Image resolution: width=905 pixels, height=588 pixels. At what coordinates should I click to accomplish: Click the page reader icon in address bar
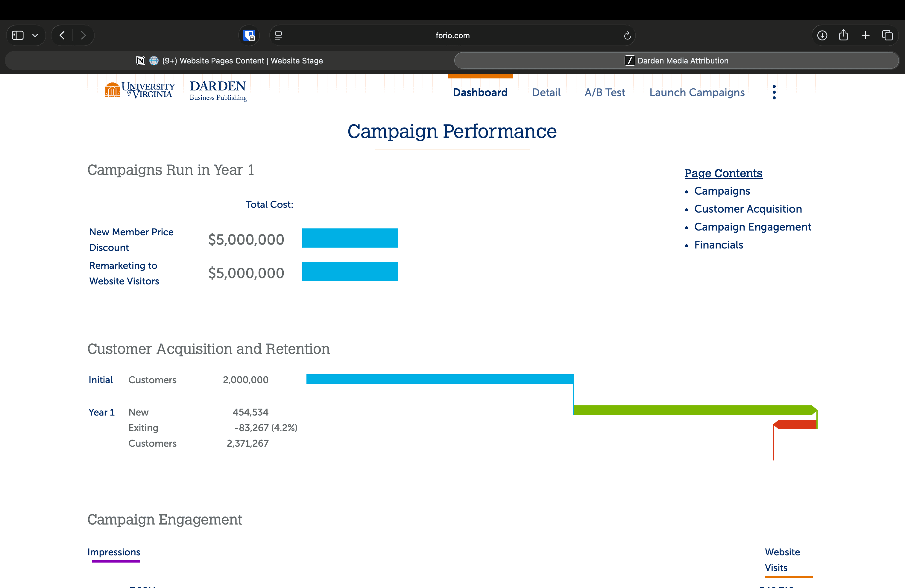[278, 35]
